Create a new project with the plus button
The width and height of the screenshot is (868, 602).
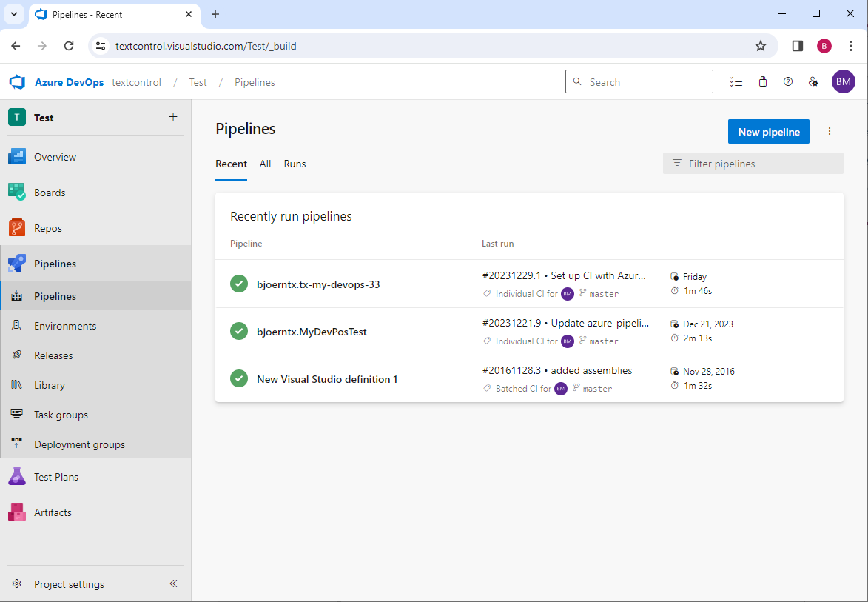pyautogui.click(x=172, y=116)
